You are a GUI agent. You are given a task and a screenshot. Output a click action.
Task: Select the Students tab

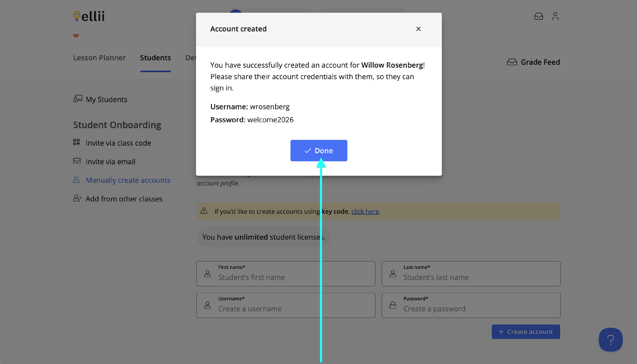(x=155, y=58)
